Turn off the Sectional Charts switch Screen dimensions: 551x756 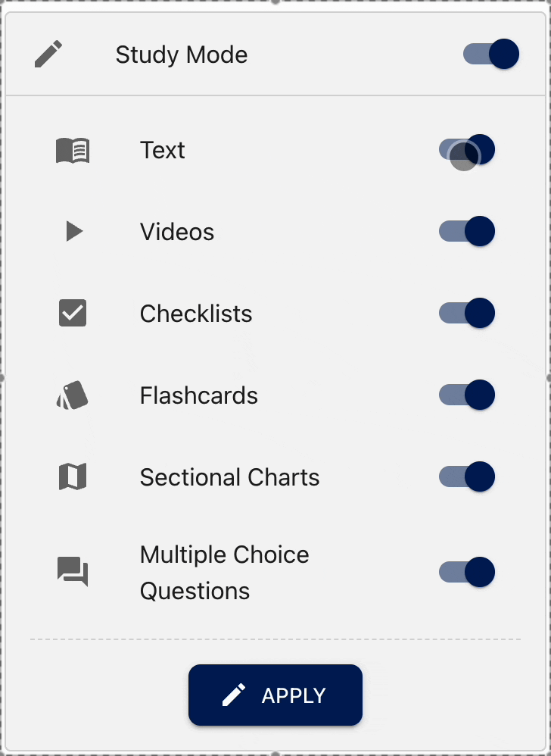click(467, 476)
